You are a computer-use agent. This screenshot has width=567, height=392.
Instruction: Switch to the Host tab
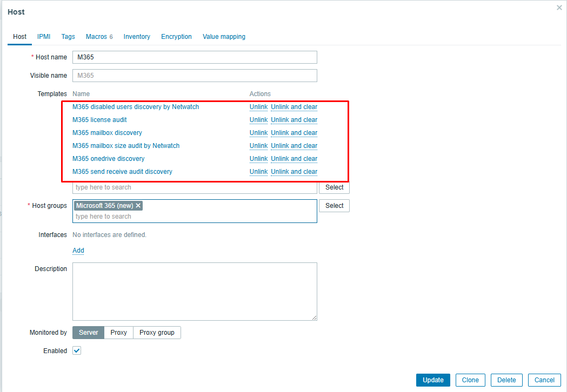[x=19, y=37]
